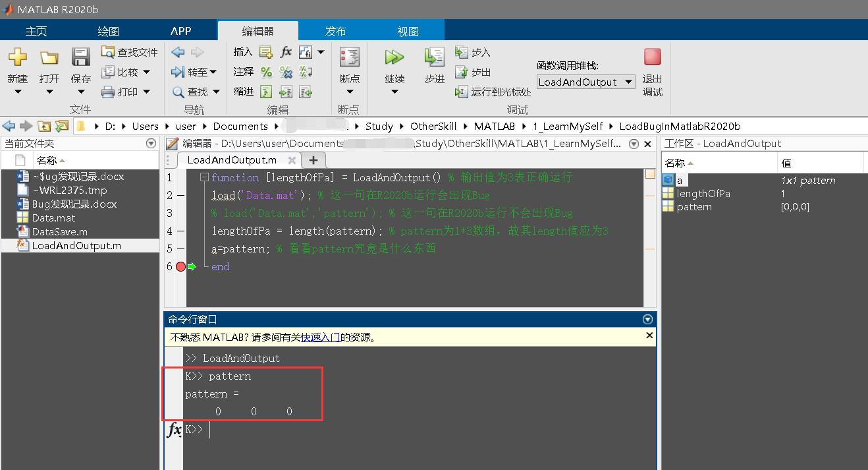Image resolution: width=868 pixels, height=470 pixels.
Task: Click the address bar forward arrow
Action: [26, 126]
